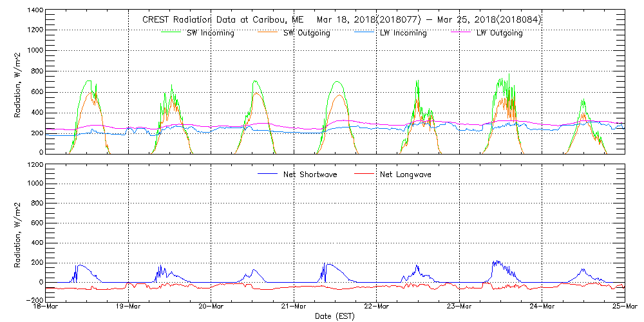Click the "CREST Radiation Data at Caribou, ME" title
The width and height of the screenshot is (644, 322).
point(223,19)
